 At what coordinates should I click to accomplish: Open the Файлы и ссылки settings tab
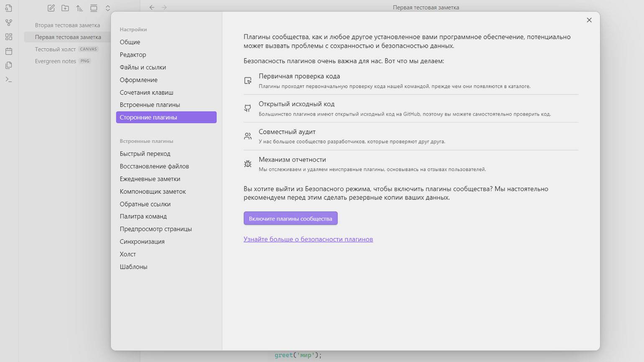click(x=166, y=67)
